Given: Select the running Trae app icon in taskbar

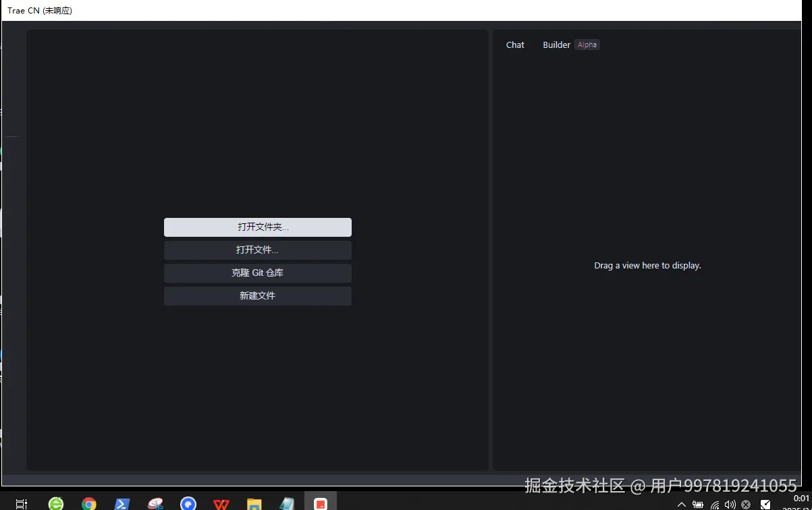Looking at the screenshot, I should pyautogui.click(x=321, y=502).
